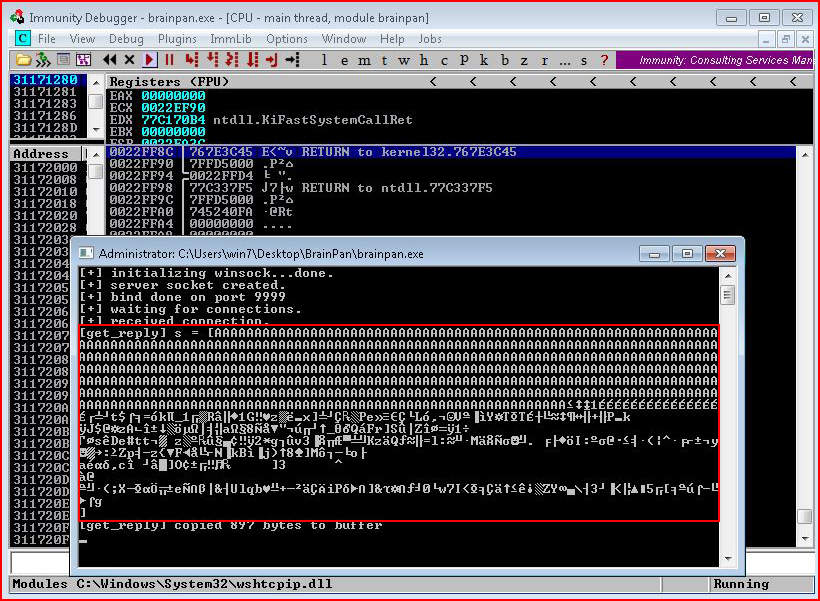Open the Options menu

[287, 39]
